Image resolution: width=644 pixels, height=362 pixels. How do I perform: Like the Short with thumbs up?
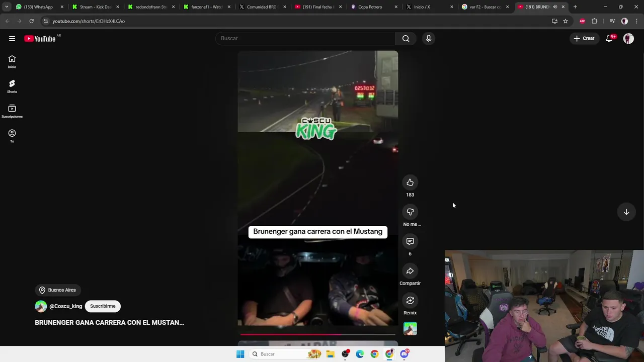point(410,183)
